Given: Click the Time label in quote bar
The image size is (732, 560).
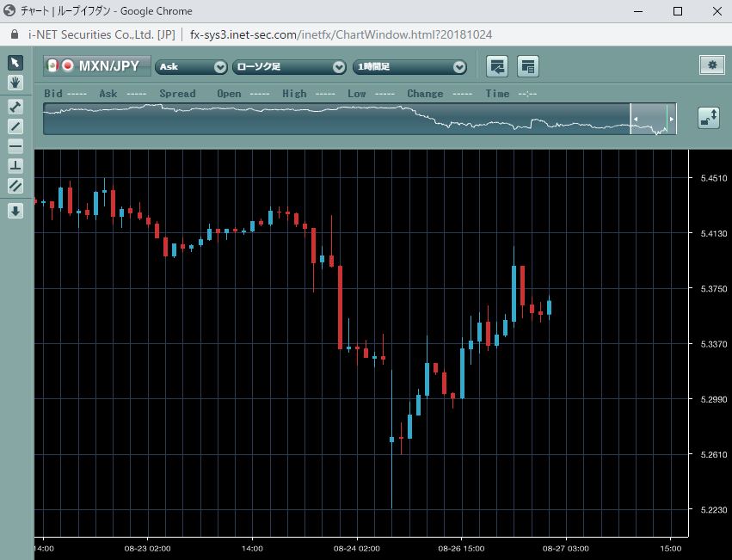Looking at the screenshot, I should click(497, 94).
